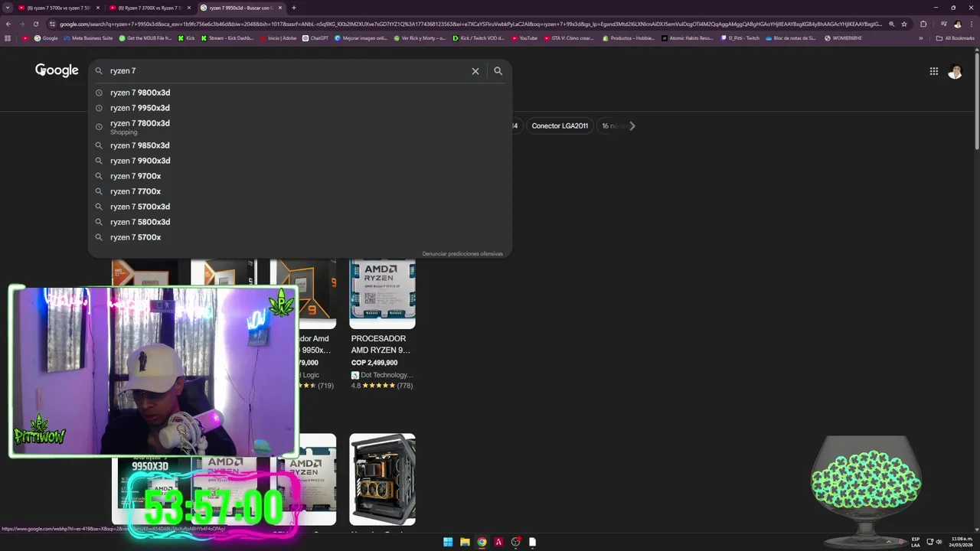Viewport: 980px width, 551px height.
Task: Bookmark this page with star icon
Action: click(904, 24)
